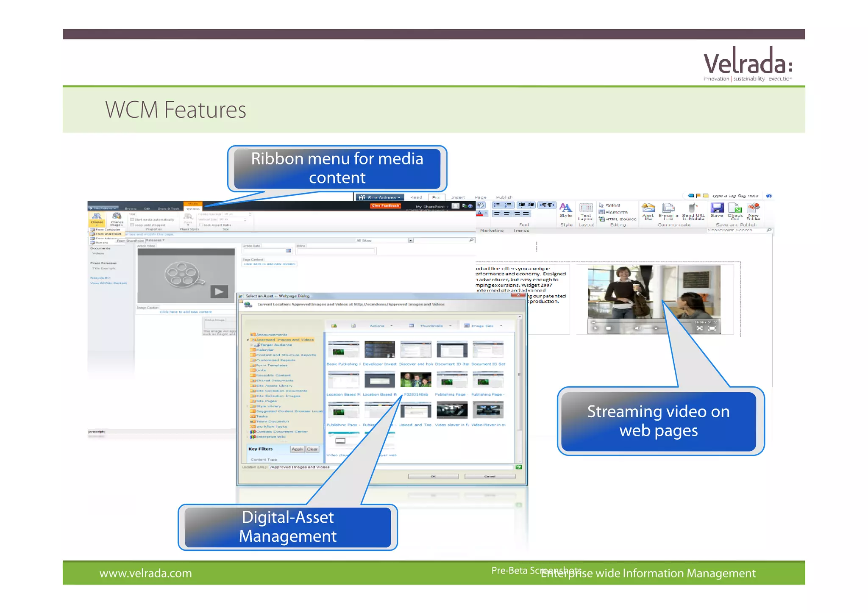The image size is (868, 613).
Task: Click the Save icon in ribbon
Action: click(717, 208)
